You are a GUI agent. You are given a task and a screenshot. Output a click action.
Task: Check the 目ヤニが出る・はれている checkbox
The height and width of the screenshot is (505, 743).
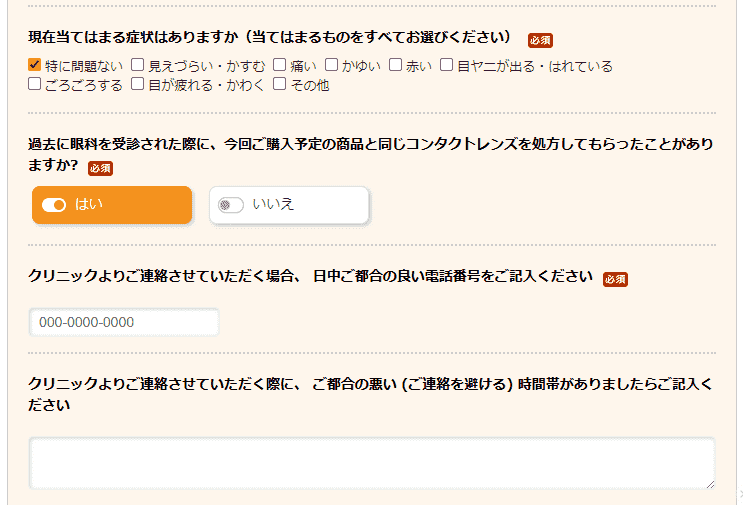pos(446,64)
